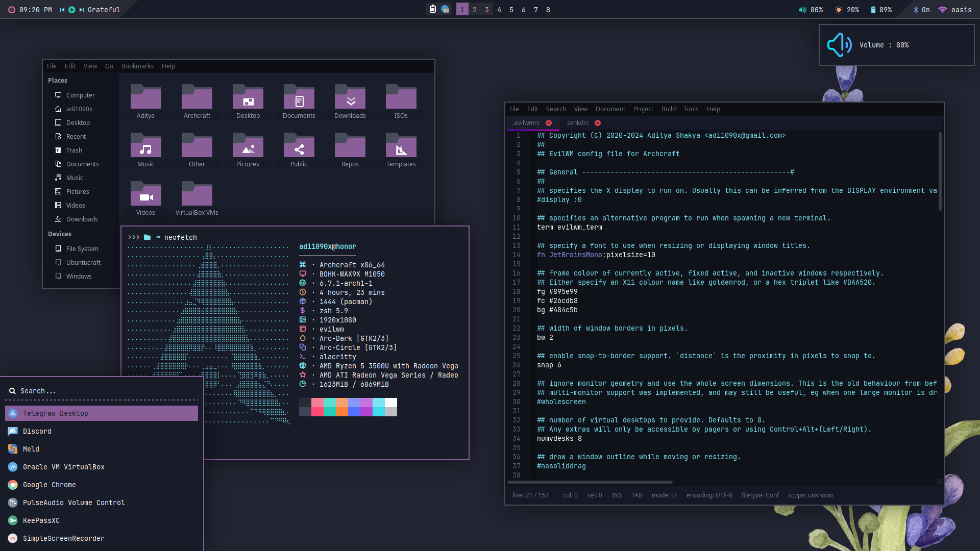Open the Videos folder in file manager
This screenshot has height=551, width=980.
tap(145, 194)
